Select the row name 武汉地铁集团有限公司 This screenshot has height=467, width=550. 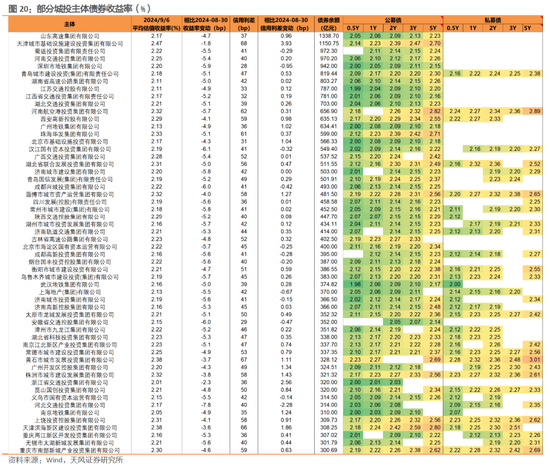click(70, 285)
